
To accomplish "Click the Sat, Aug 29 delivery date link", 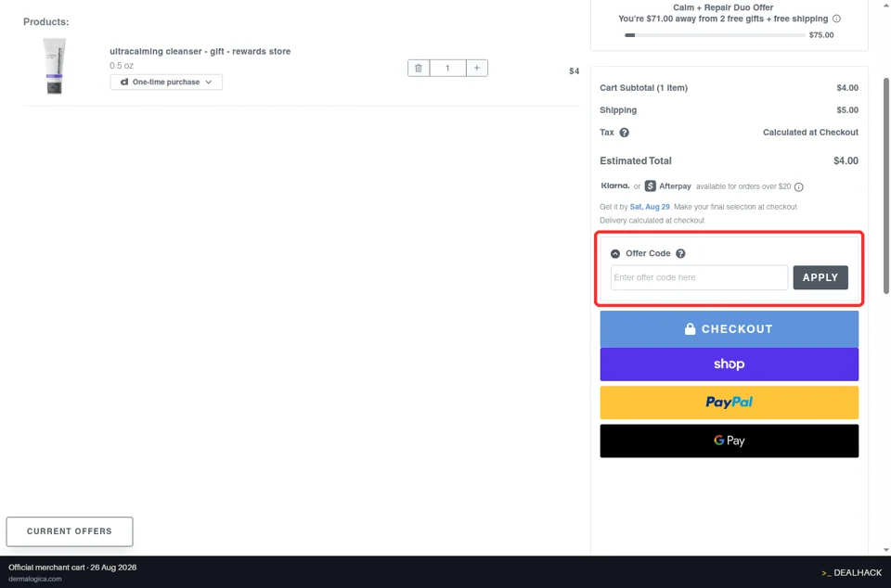I will (650, 207).
